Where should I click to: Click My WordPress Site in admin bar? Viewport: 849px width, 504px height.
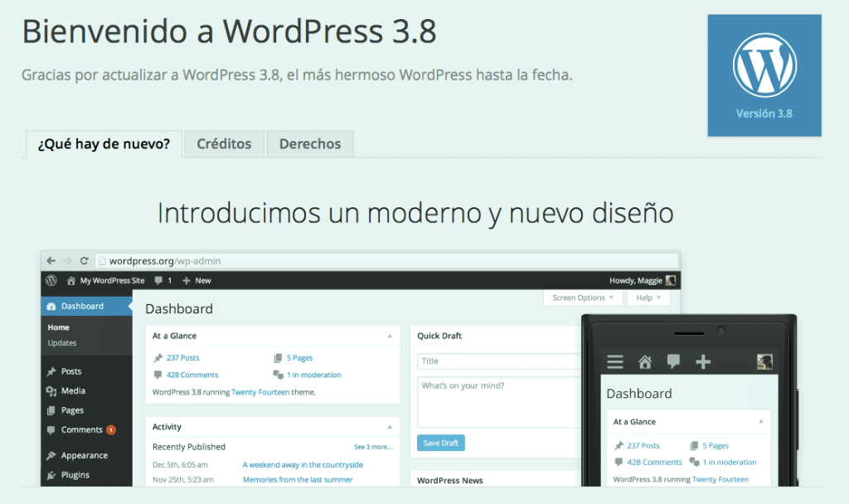coord(113,280)
